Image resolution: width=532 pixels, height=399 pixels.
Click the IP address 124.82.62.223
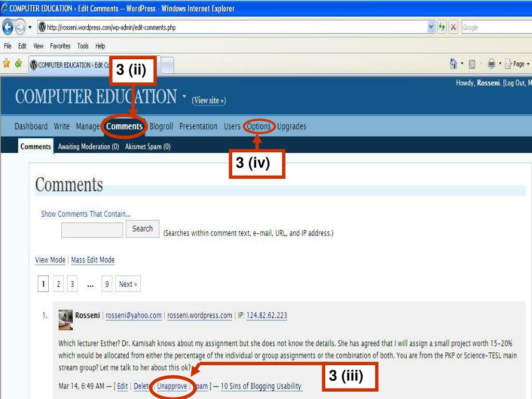[267, 315]
